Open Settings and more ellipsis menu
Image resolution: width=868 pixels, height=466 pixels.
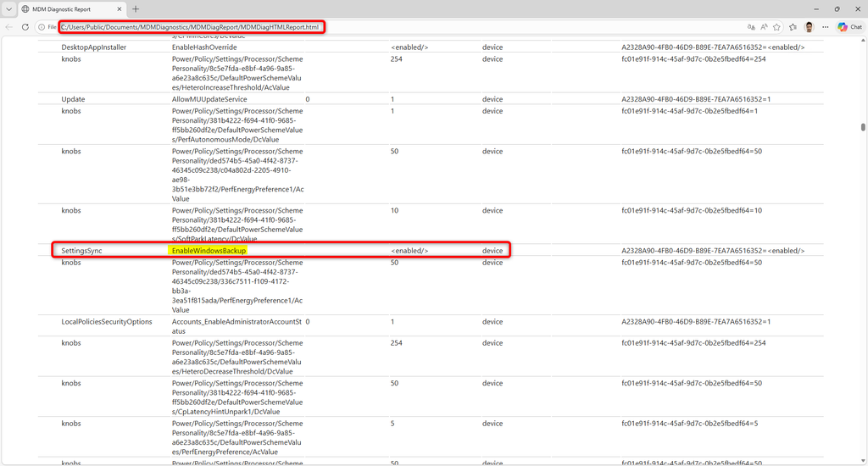pyautogui.click(x=825, y=26)
